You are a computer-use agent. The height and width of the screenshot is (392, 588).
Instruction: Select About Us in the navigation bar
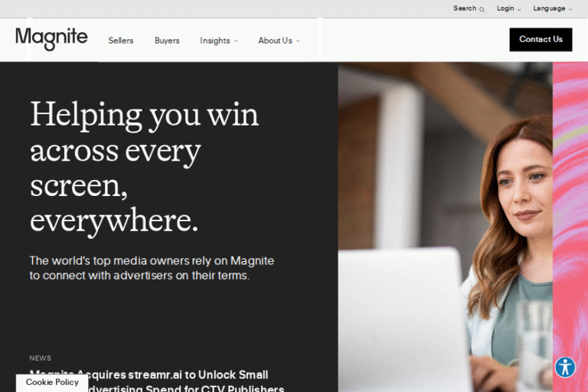(276, 41)
